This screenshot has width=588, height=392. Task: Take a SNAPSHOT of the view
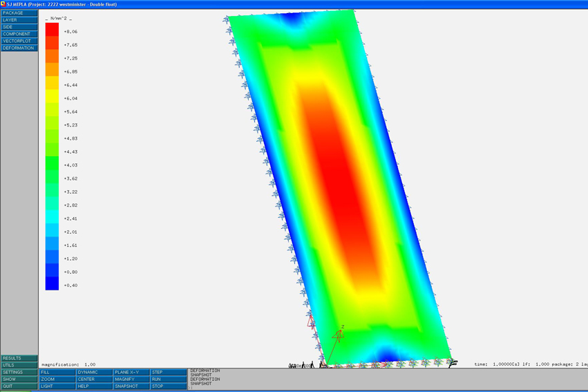[x=131, y=386]
